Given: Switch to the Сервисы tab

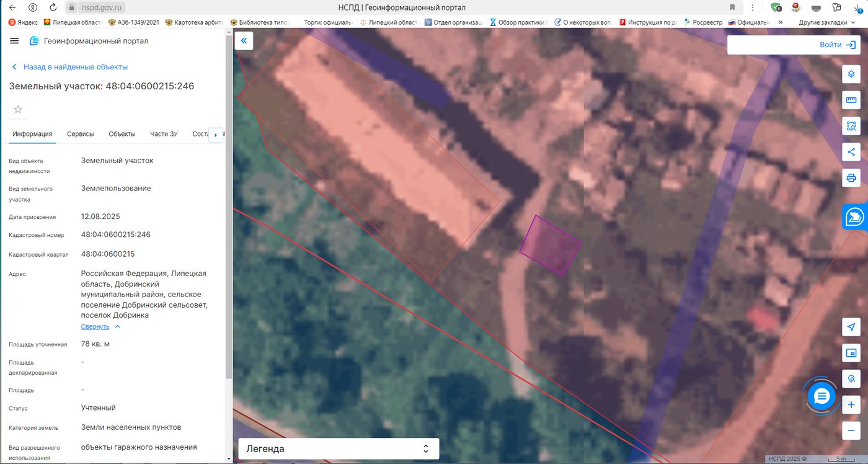Looking at the screenshot, I should click(81, 134).
